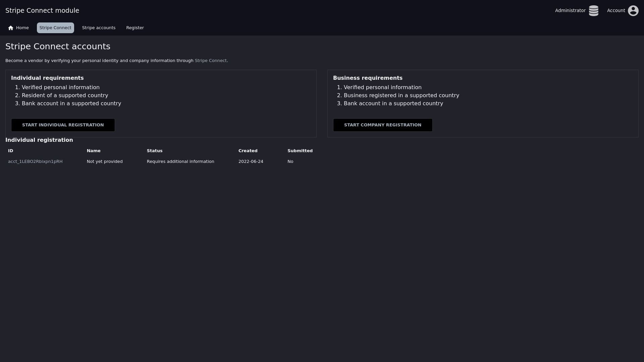
Task: Click the Account user avatar icon
Action: point(633,11)
